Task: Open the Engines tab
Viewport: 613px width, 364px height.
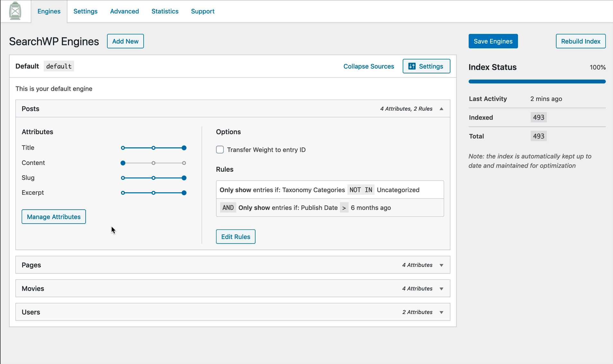Action: 49,11
